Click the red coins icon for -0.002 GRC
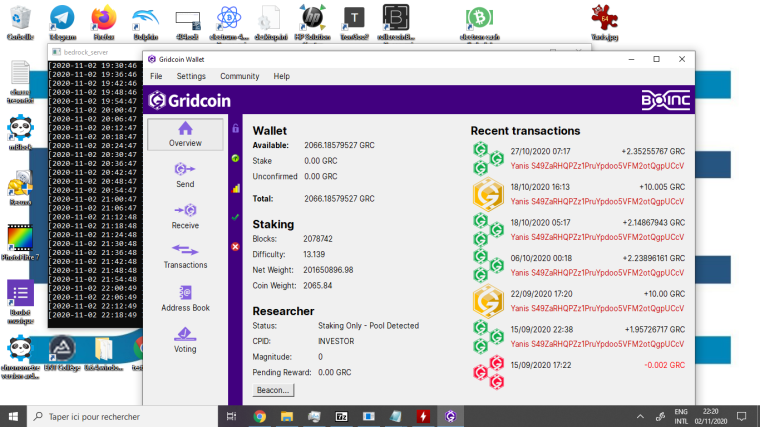 coord(488,372)
